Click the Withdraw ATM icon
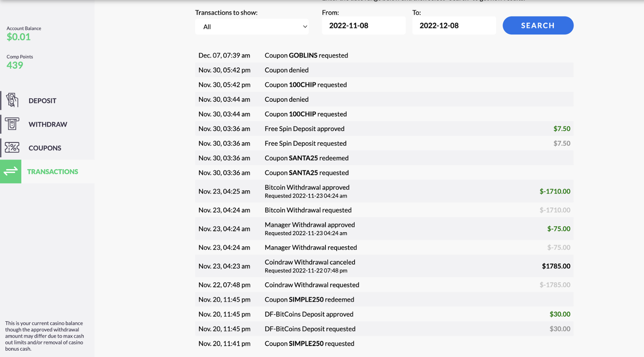 click(12, 124)
